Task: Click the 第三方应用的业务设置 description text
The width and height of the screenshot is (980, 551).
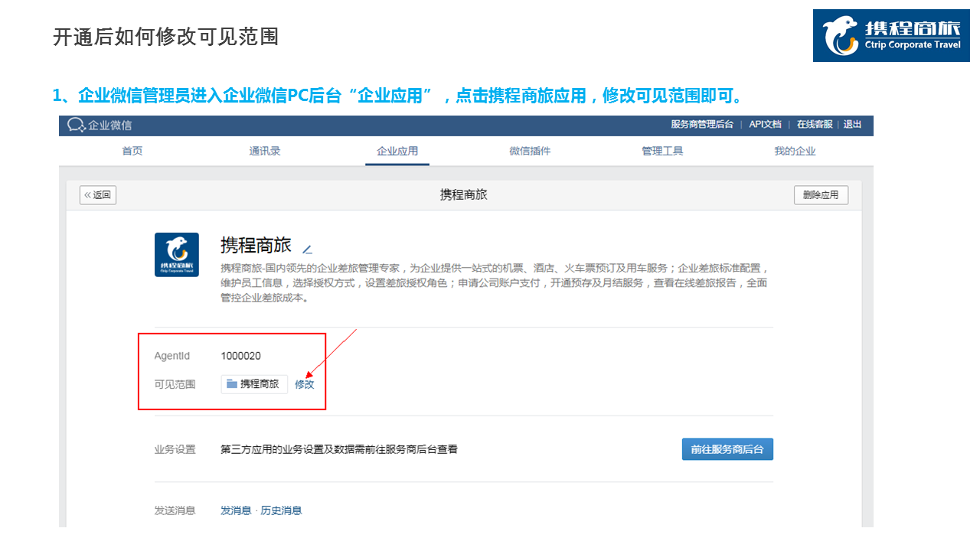Action: point(339,449)
